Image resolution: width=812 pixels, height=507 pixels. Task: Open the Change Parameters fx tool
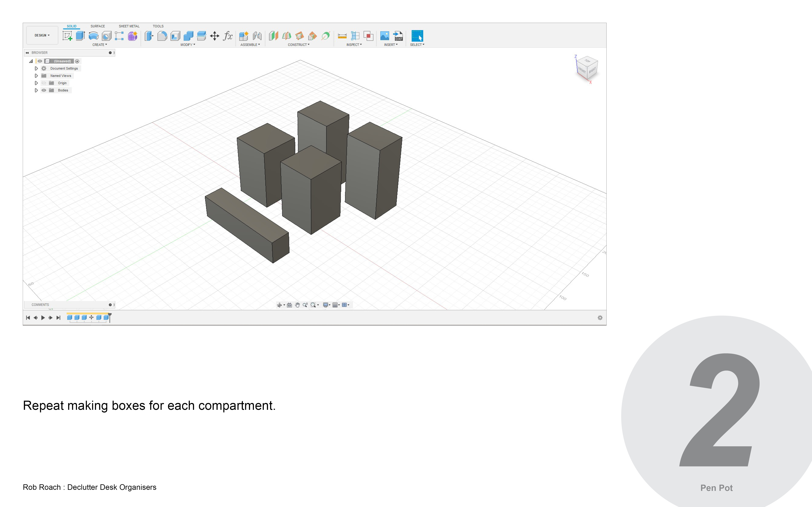tap(228, 36)
